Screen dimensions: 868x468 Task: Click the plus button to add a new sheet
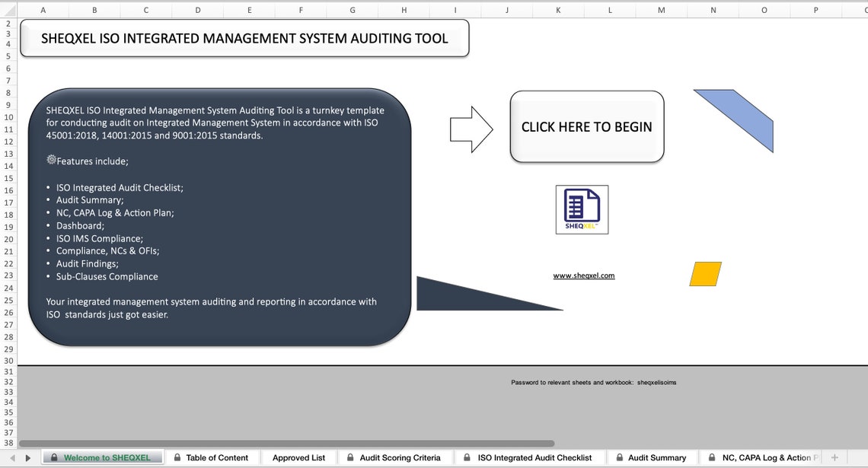coord(834,457)
